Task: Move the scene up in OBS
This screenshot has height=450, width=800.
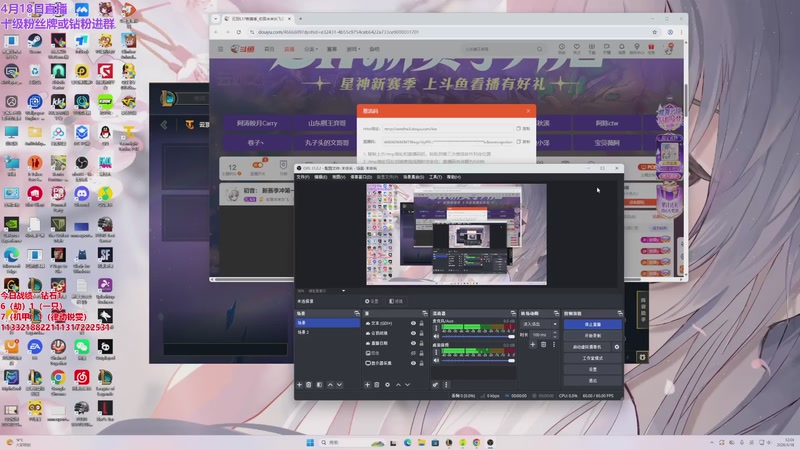Action: [330, 385]
